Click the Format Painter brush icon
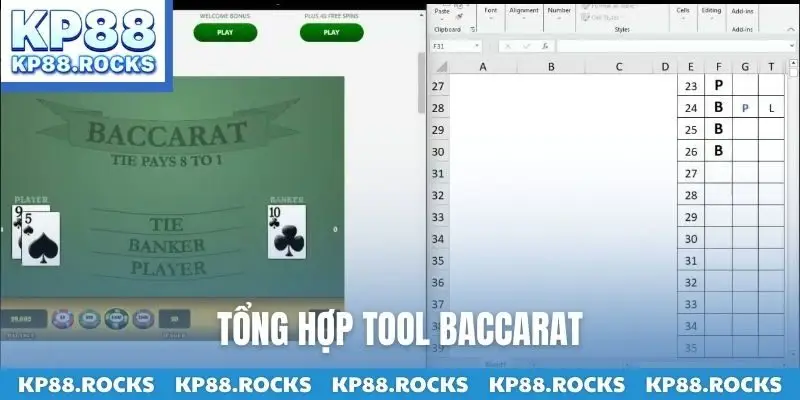The height and width of the screenshot is (400, 800). tap(459, 17)
